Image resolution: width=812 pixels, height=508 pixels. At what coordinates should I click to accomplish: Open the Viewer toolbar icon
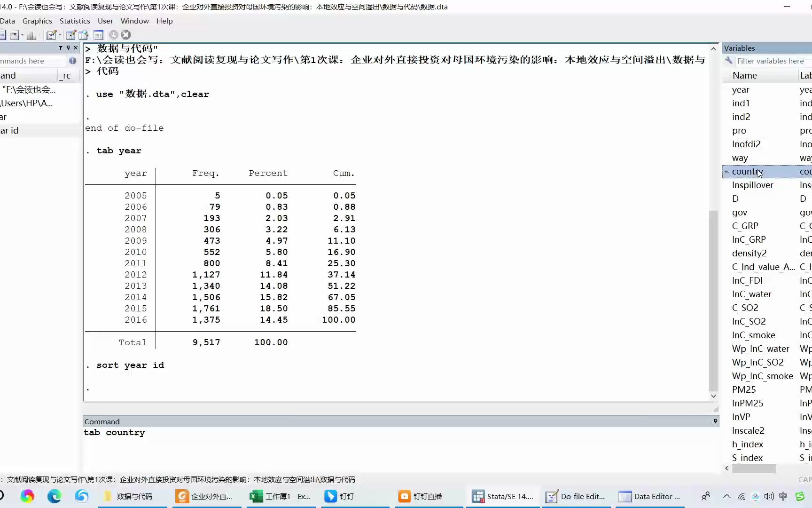14,35
